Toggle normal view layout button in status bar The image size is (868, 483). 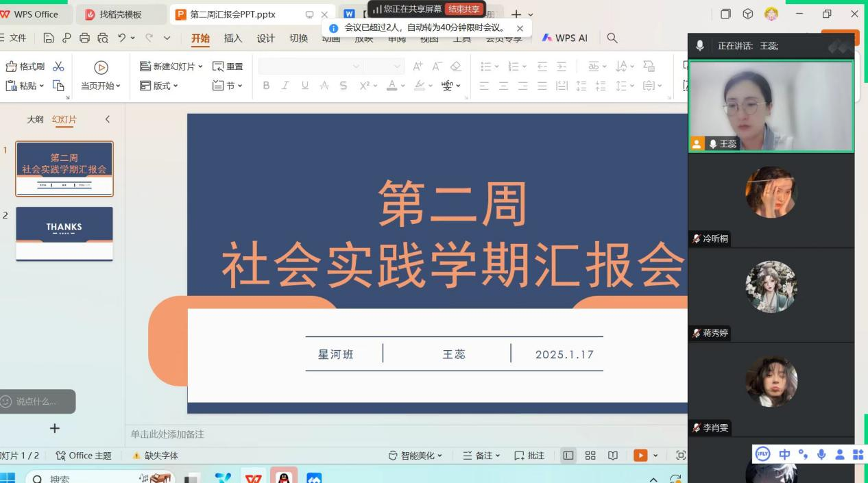pyautogui.click(x=568, y=456)
